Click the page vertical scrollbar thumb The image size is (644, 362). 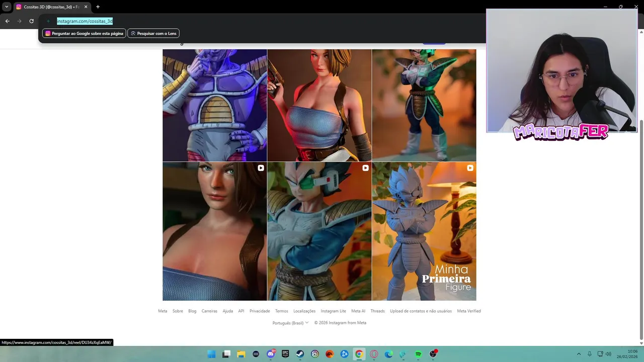[x=641, y=229]
